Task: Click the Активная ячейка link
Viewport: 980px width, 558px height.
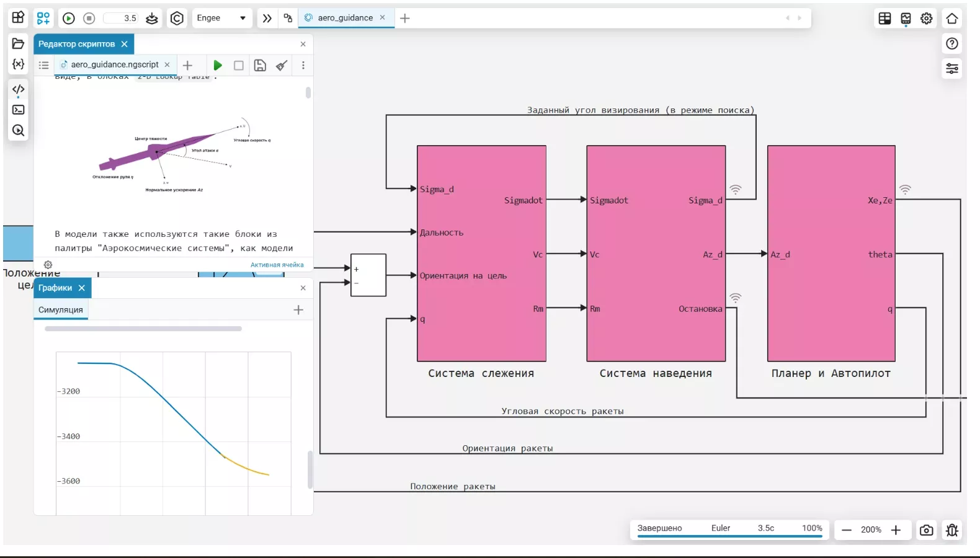Action: click(277, 265)
